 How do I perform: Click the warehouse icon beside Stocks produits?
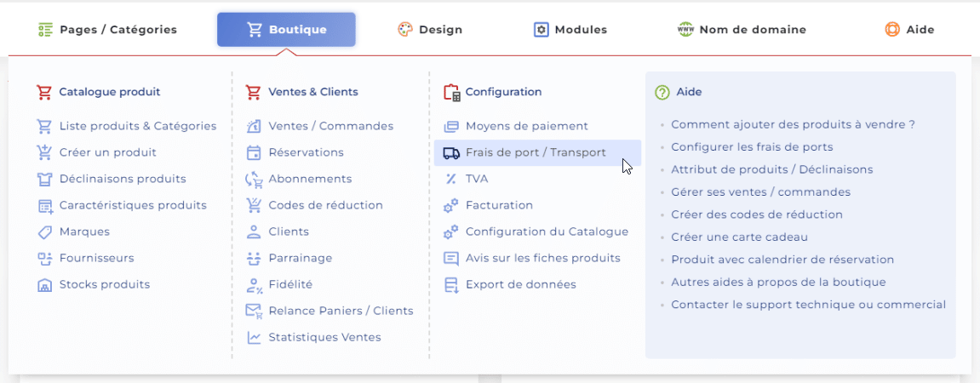click(44, 285)
